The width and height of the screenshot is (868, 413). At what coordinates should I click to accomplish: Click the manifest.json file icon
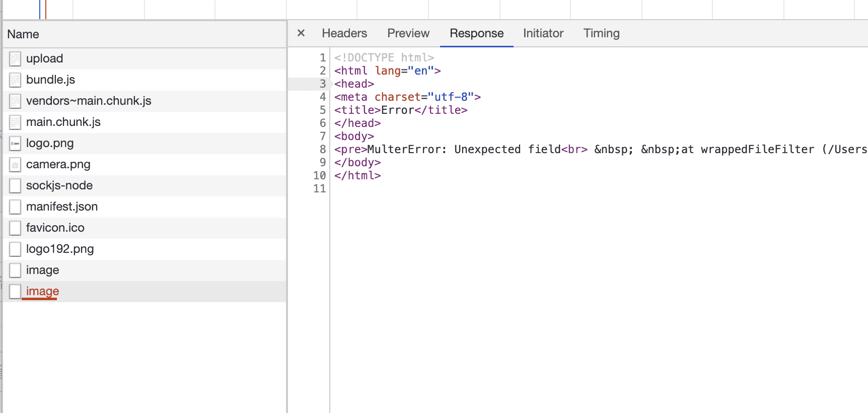tap(15, 207)
